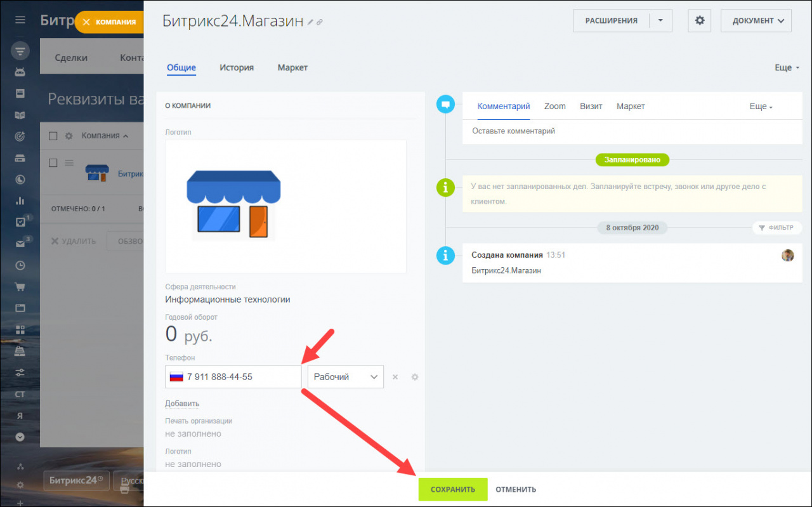Expand the Еще menu in the timeline
Screen dimensions: 812x507
coord(761,107)
